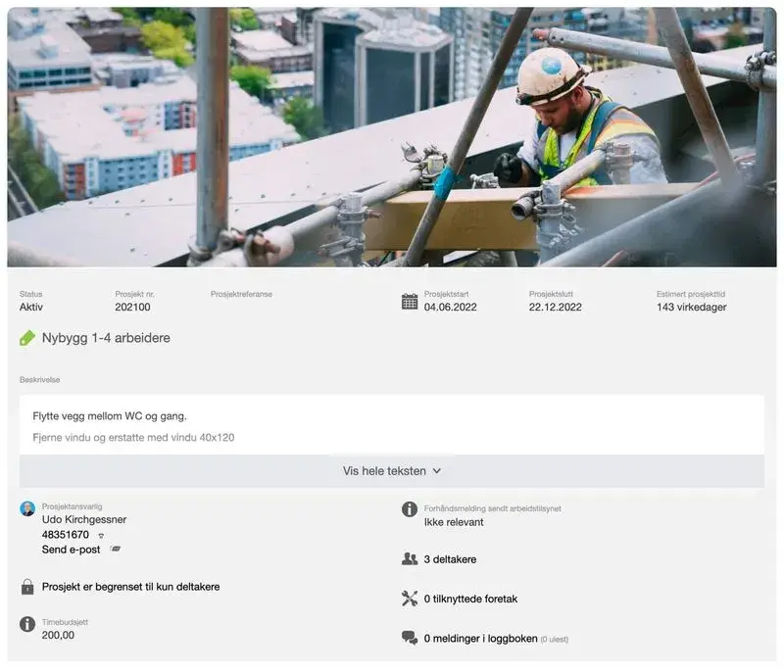
Task: Click the phone icon next to 48351670
Action: click(x=101, y=537)
